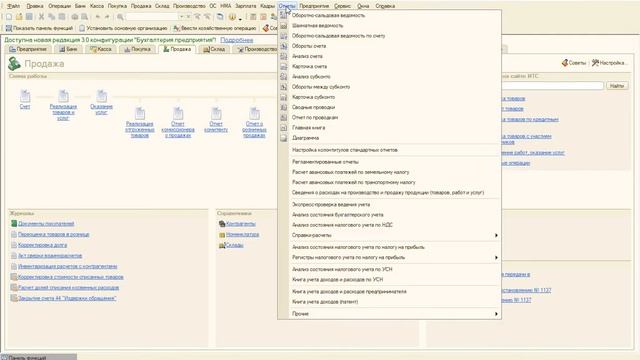Open the Сервис menu

[342, 6]
